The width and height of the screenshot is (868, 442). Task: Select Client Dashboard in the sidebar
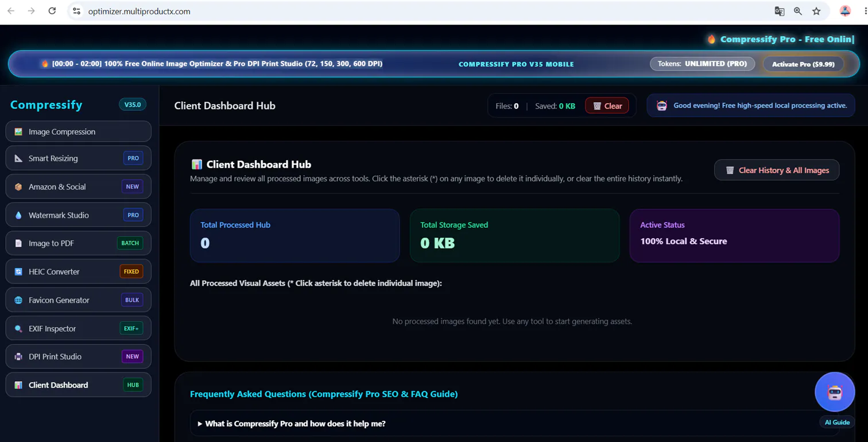point(79,385)
